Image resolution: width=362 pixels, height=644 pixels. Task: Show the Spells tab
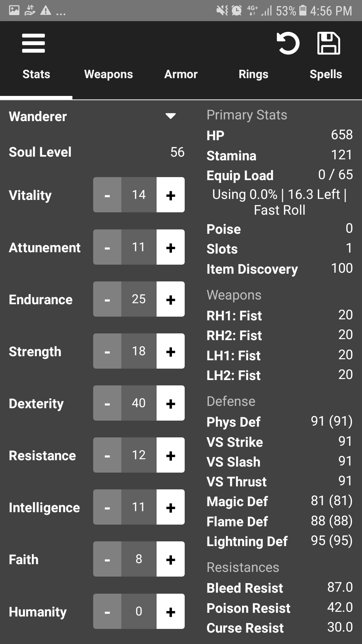(x=326, y=74)
